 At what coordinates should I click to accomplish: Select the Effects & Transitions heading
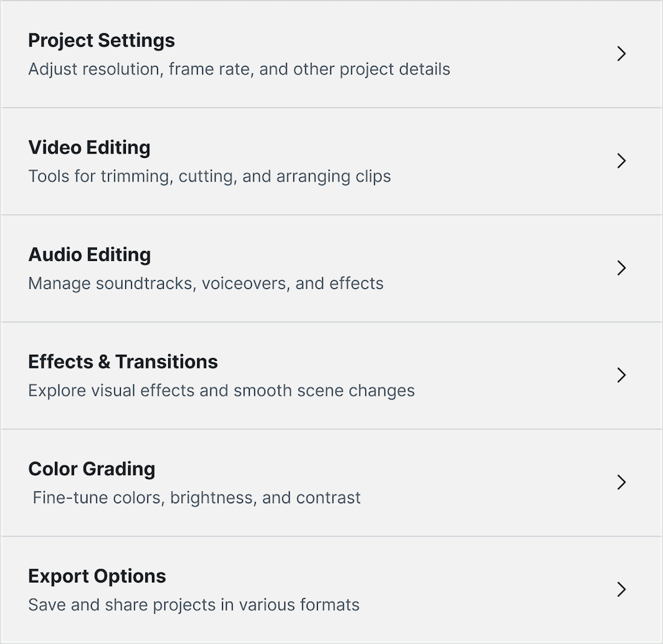[x=122, y=362]
